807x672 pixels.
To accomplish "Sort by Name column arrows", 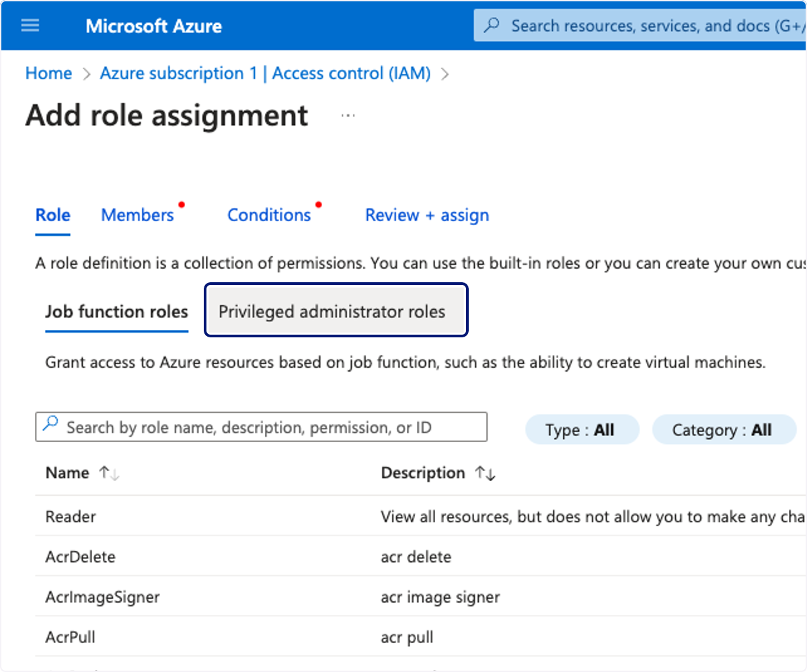I will point(109,473).
